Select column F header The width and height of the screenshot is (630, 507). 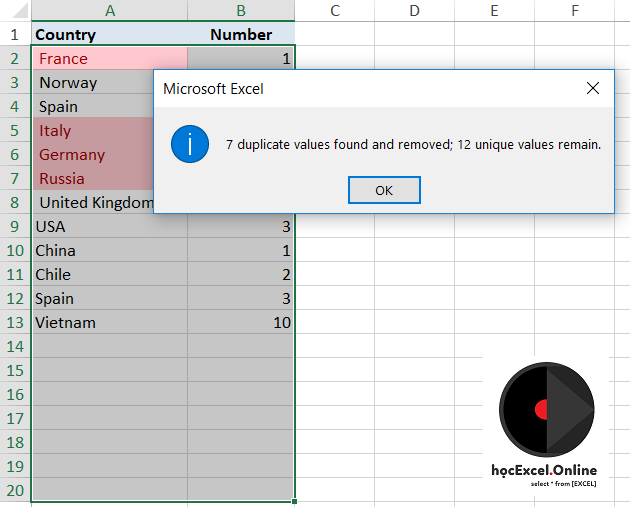pyautogui.click(x=575, y=10)
